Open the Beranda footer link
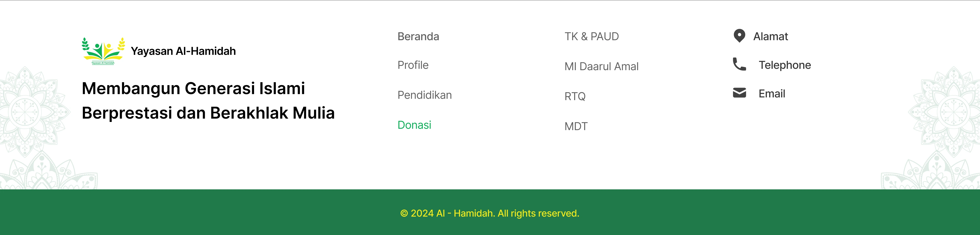 pos(418,37)
